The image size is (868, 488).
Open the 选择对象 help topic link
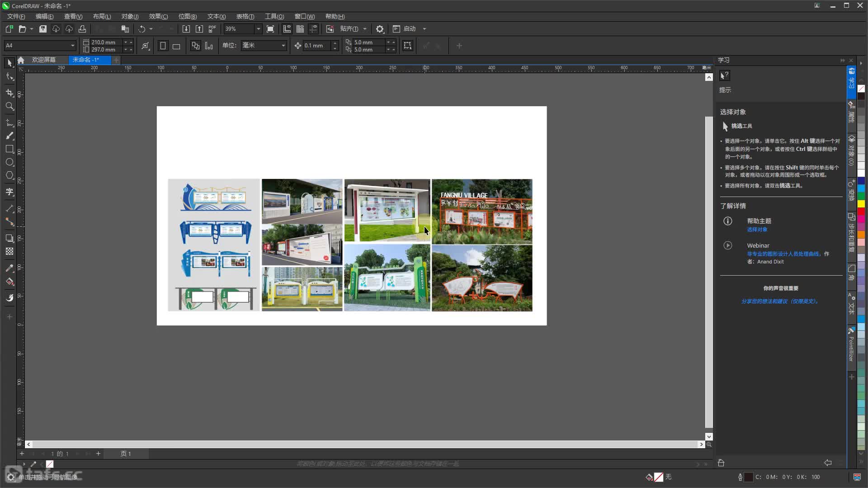[x=757, y=230]
